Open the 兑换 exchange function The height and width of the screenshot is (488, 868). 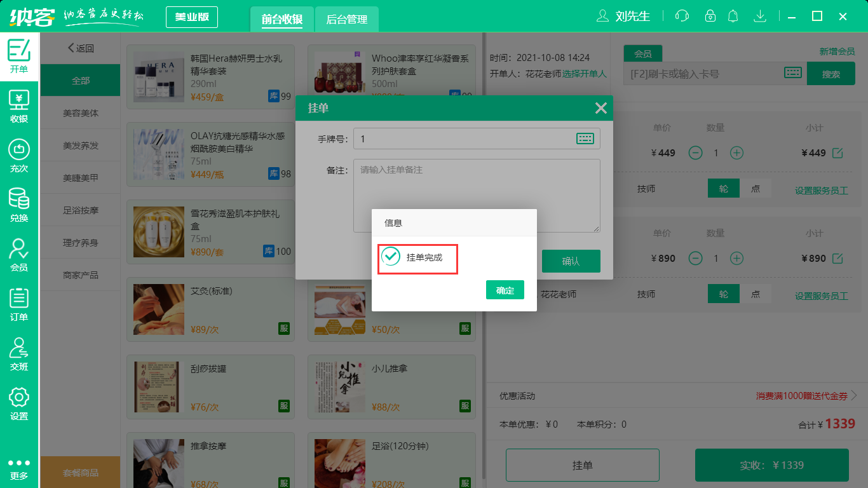(19, 205)
